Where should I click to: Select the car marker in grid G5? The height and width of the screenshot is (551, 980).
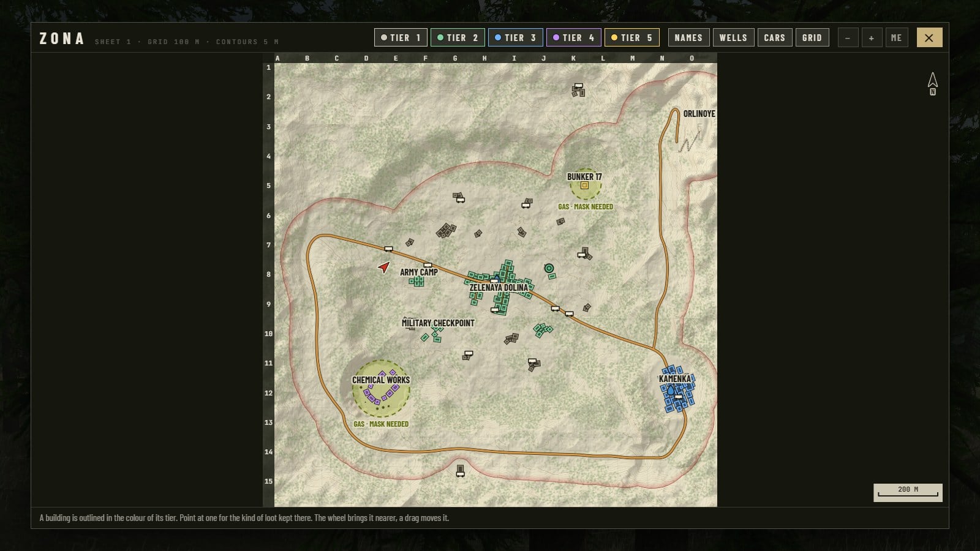(x=461, y=200)
